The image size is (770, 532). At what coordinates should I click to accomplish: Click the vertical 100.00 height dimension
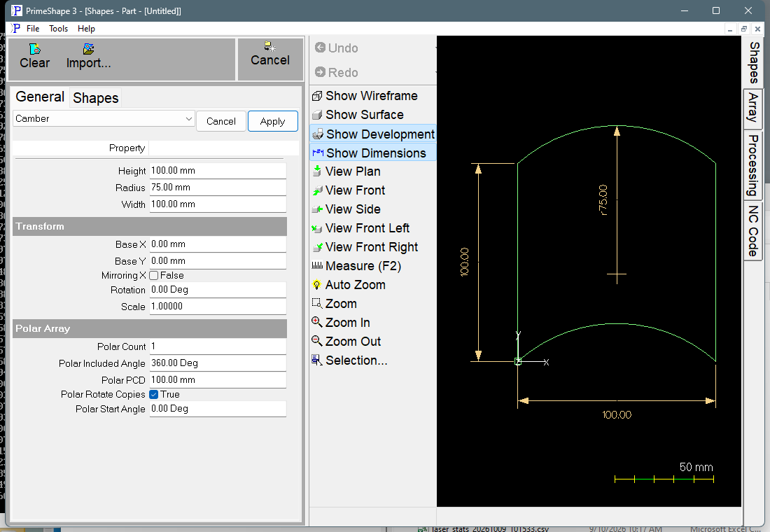(465, 262)
